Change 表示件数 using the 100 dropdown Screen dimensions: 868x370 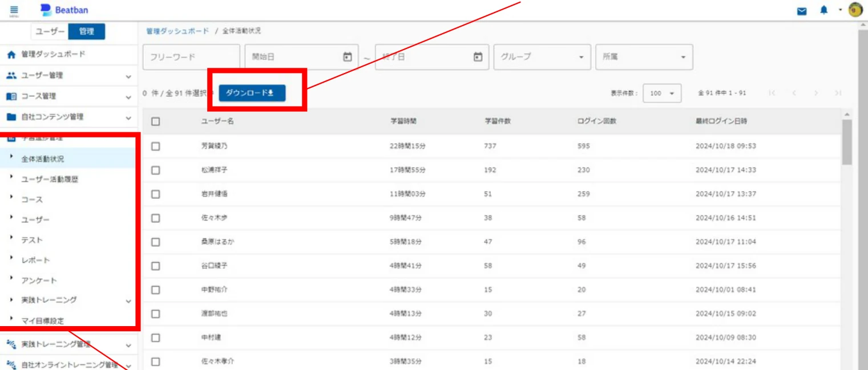coord(662,93)
